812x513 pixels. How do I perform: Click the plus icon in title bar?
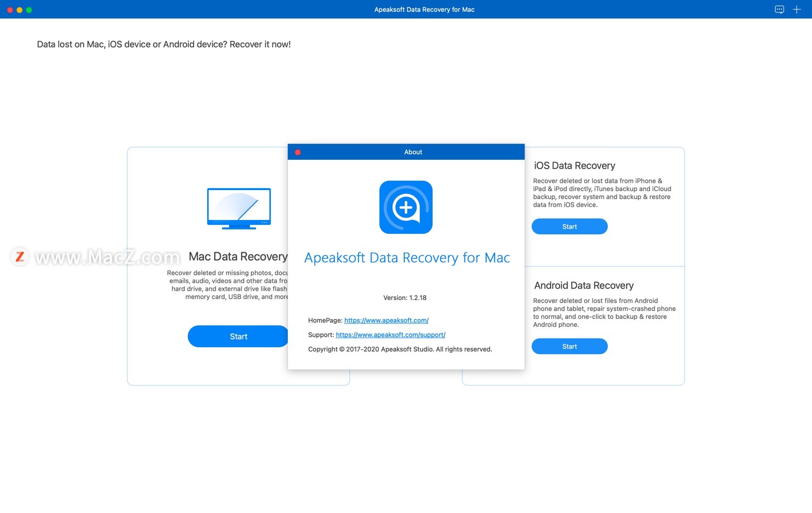(x=797, y=9)
